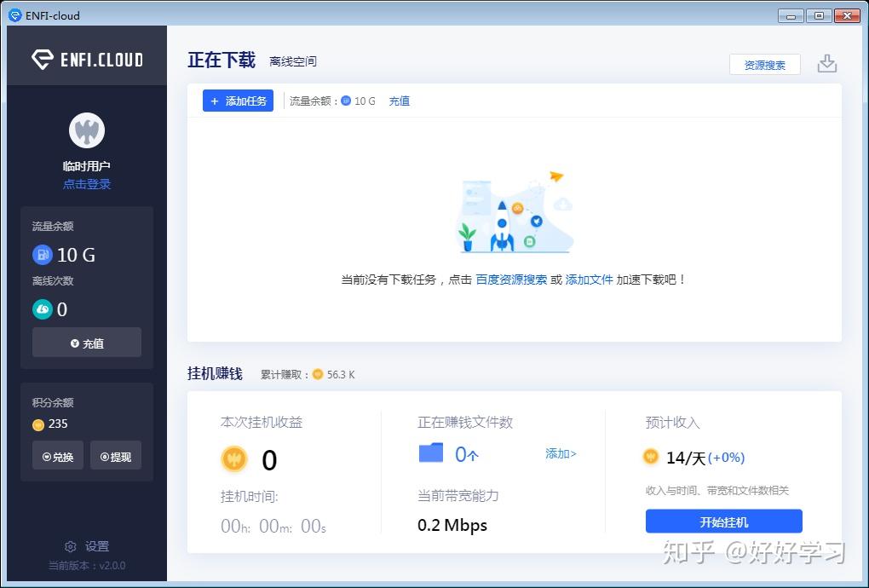Click the download list icon at top right
This screenshot has height=588, width=869.
(826, 63)
